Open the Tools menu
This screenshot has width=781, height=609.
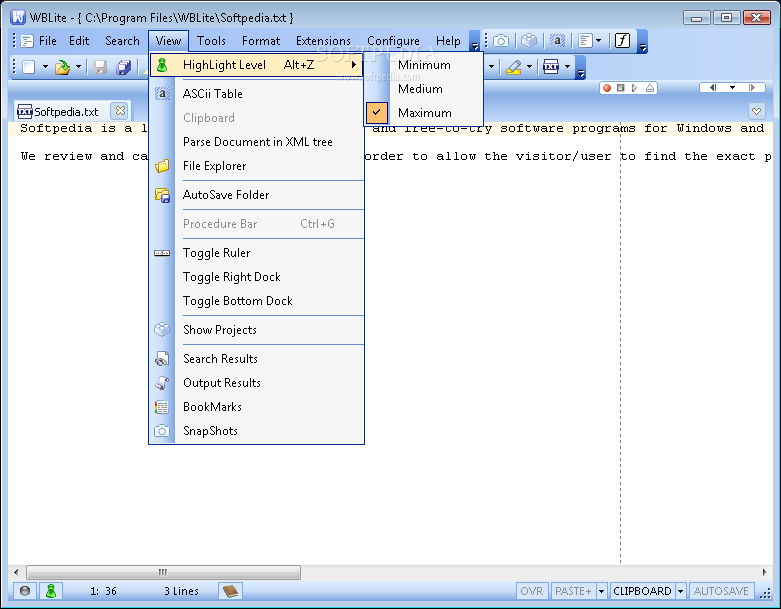click(211, 41)
